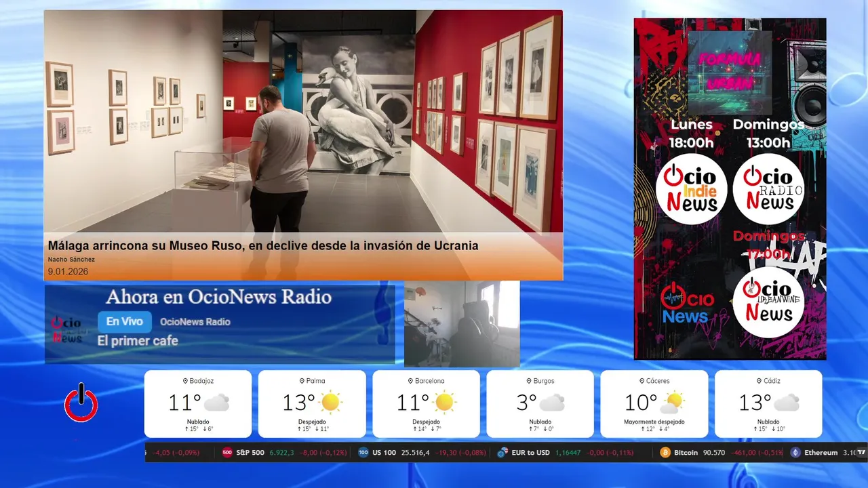868x488 pixels.
Task: Click the S&P 500 change −8,00 (−0,12%)
Action: click(x=325, y=452)
